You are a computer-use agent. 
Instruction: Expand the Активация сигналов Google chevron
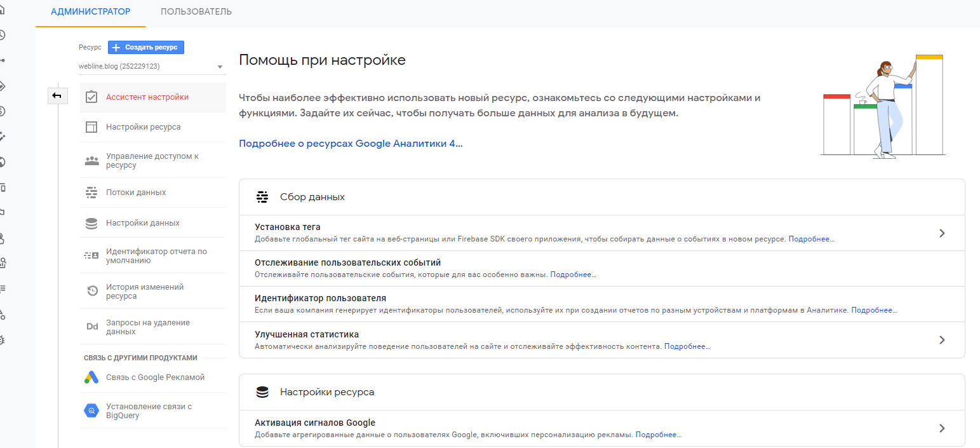click(x=942, y=428)
